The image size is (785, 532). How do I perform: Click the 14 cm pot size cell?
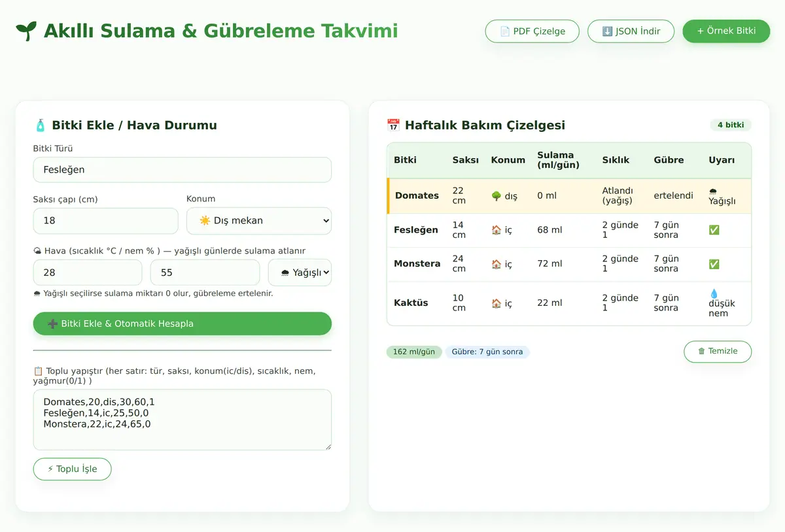point(459,230)
